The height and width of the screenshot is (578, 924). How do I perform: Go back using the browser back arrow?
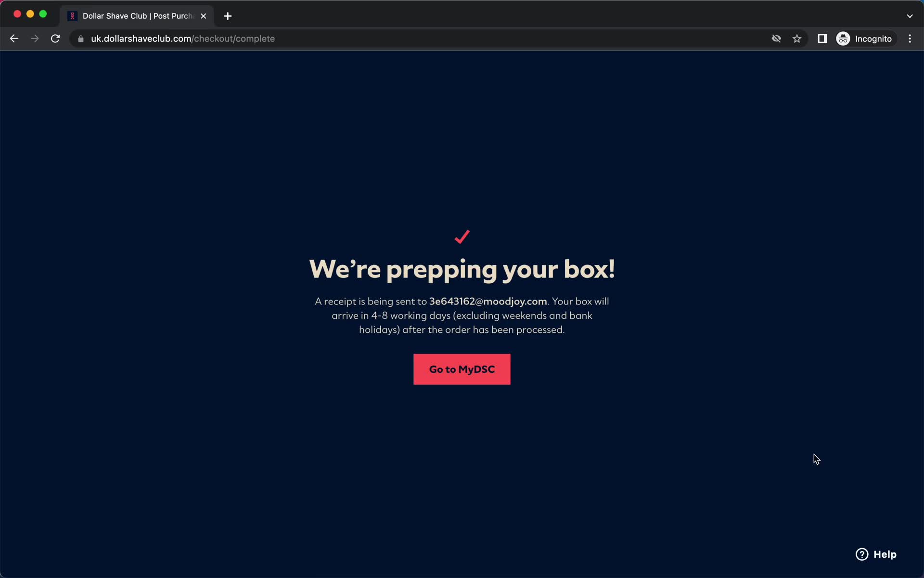(14, 39)
